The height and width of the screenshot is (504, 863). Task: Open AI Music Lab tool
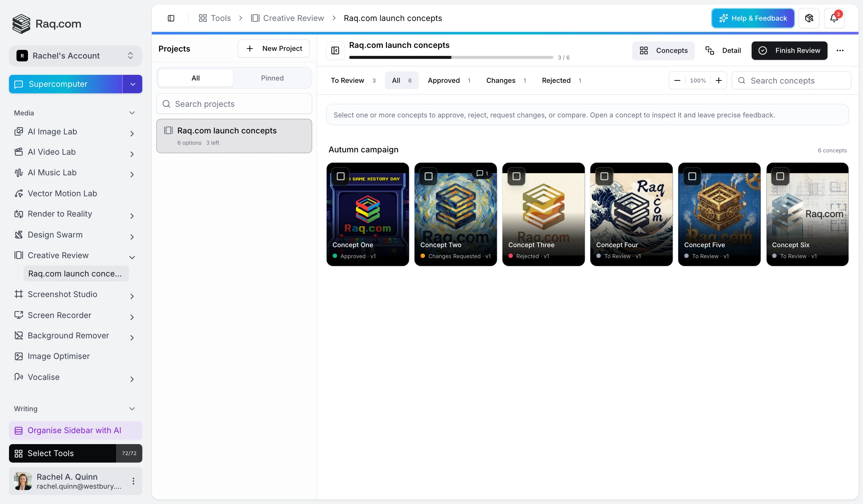pos(52,172)
